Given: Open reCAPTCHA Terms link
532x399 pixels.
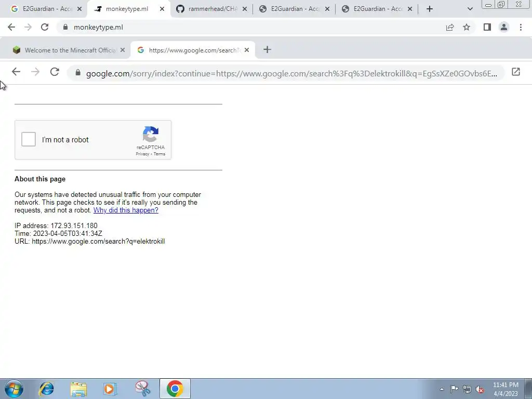Looking at the screenshot, I should (x=159, y=154).
